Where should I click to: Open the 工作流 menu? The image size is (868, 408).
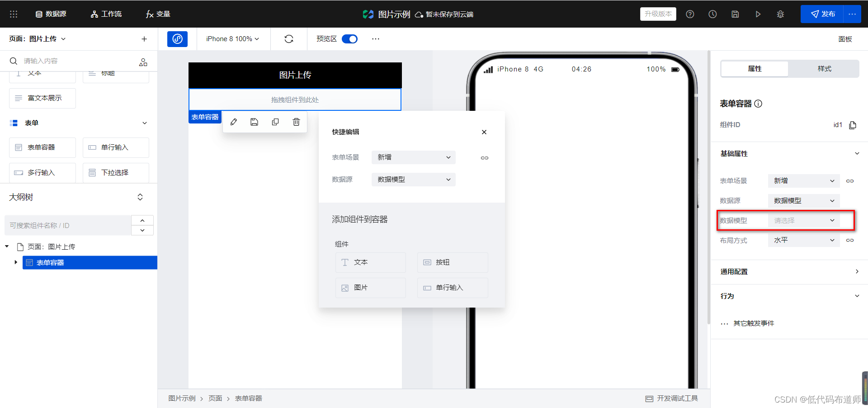(x=106, y=14)
